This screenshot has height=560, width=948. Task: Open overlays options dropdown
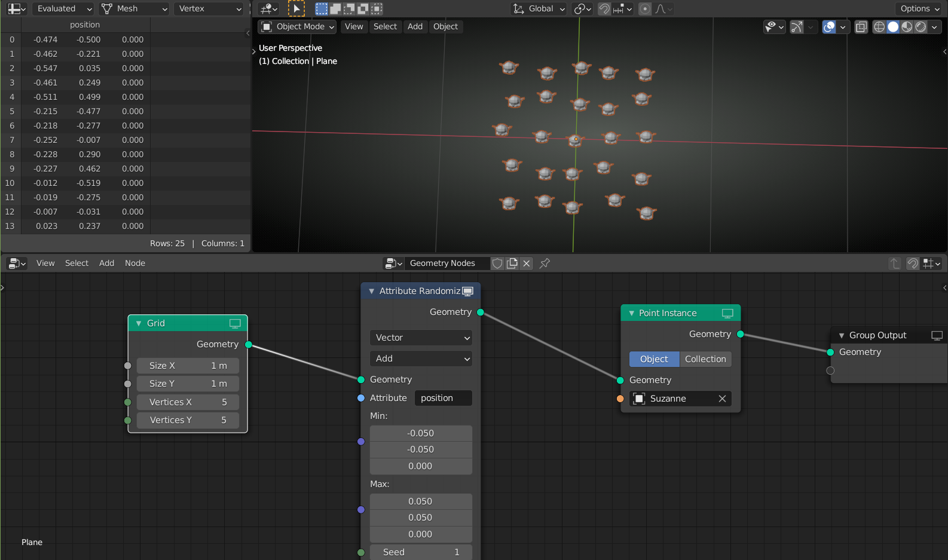(x=843, y=27)
